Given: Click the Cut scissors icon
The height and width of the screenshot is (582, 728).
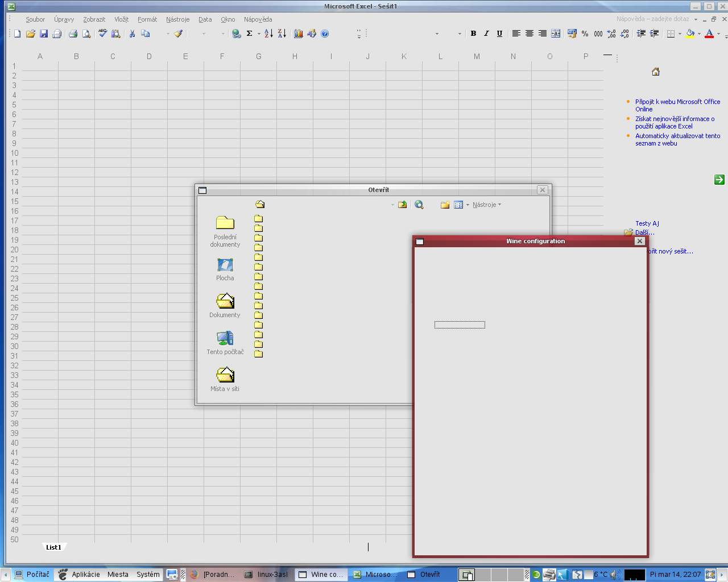Looking at the screenshot, I should 132,34.
